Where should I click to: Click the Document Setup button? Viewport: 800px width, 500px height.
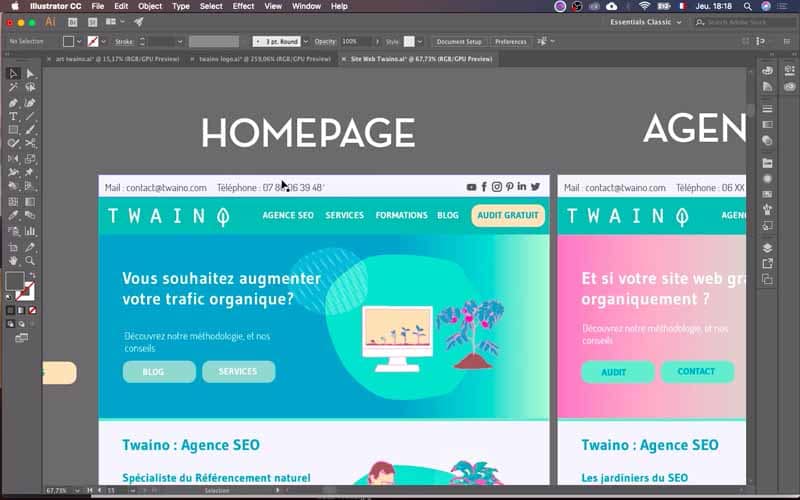click(459, 41)
